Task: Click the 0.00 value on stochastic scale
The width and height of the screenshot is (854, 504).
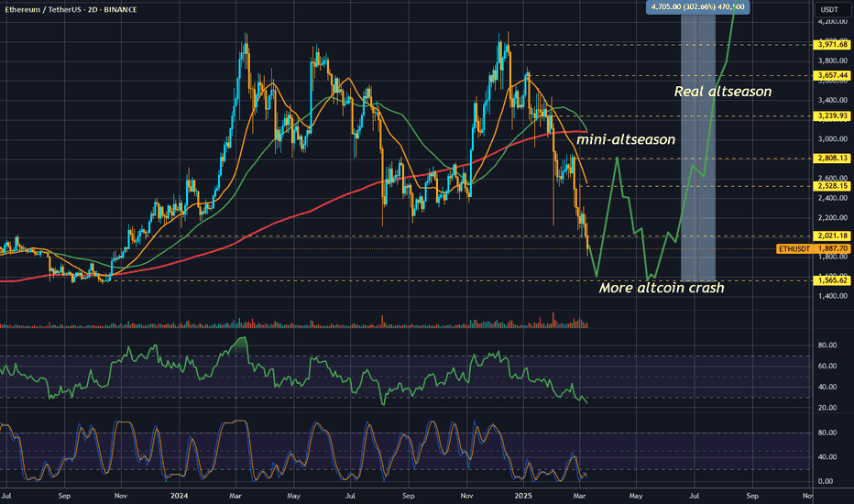Action: point(825,482)
